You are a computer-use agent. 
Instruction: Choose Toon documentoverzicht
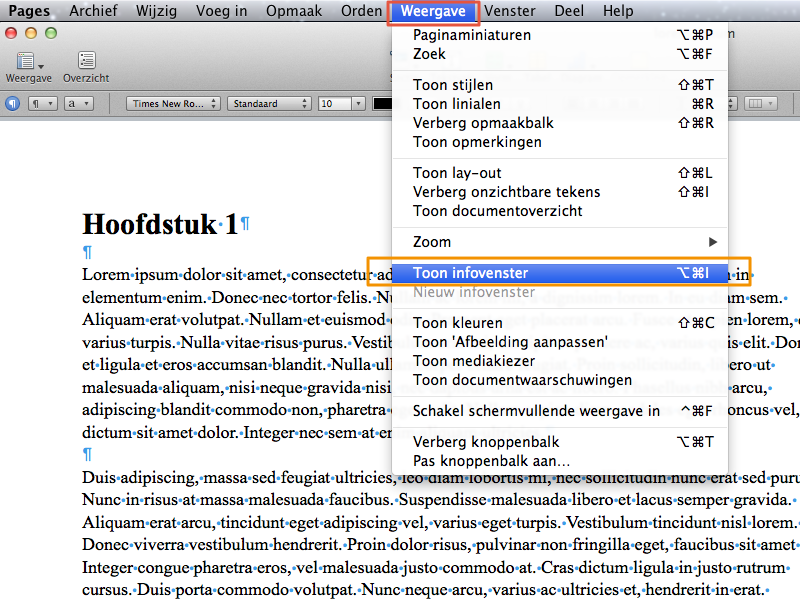(560, 211)
